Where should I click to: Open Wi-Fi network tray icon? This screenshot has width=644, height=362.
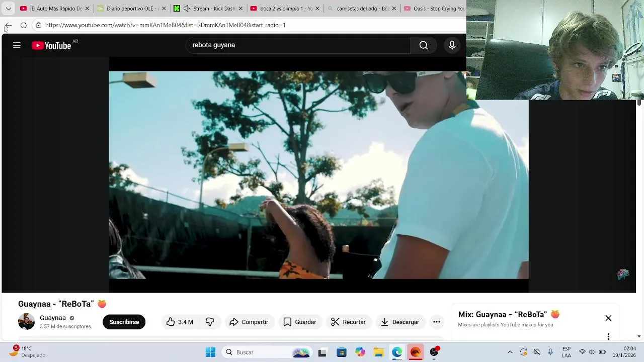point(582,352)
